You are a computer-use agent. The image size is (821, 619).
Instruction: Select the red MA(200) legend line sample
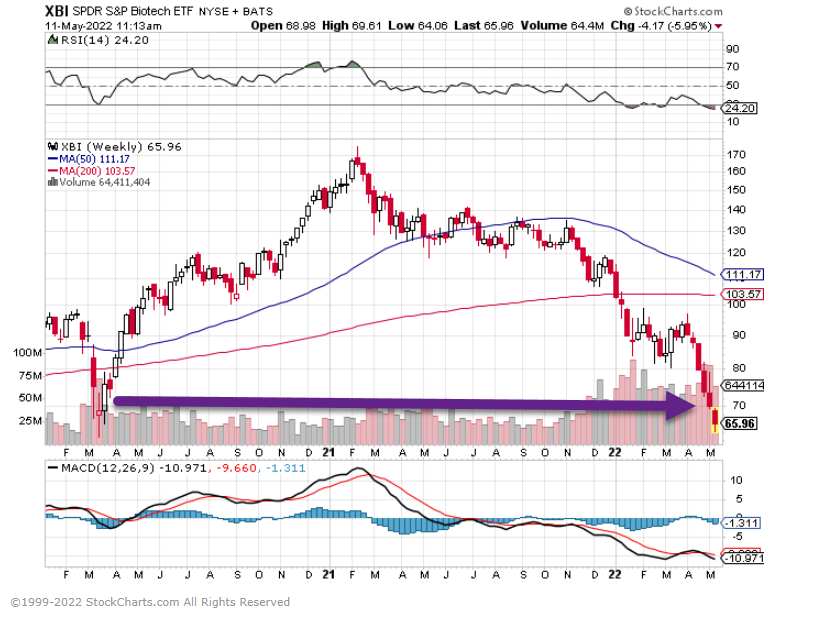(52, 171)
